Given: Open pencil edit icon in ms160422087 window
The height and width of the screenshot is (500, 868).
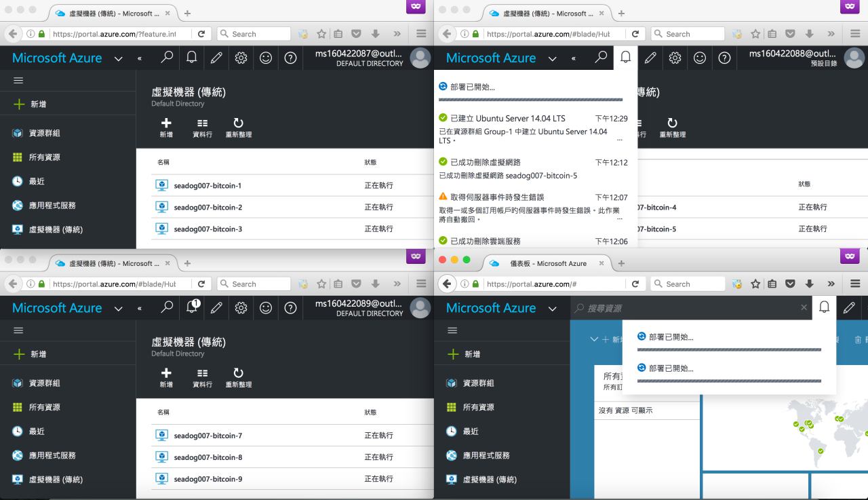Looking at the screenshot, I should 216,58.
